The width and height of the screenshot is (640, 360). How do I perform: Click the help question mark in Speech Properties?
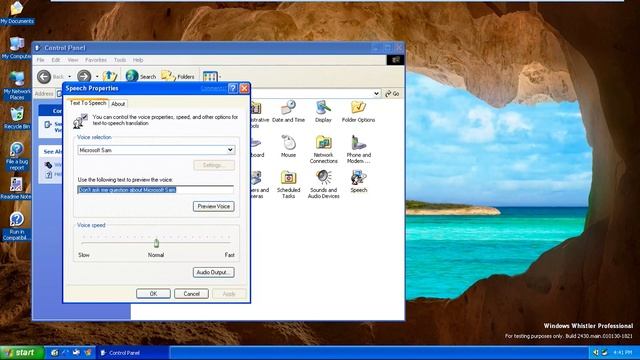click(x=233, y=88)
